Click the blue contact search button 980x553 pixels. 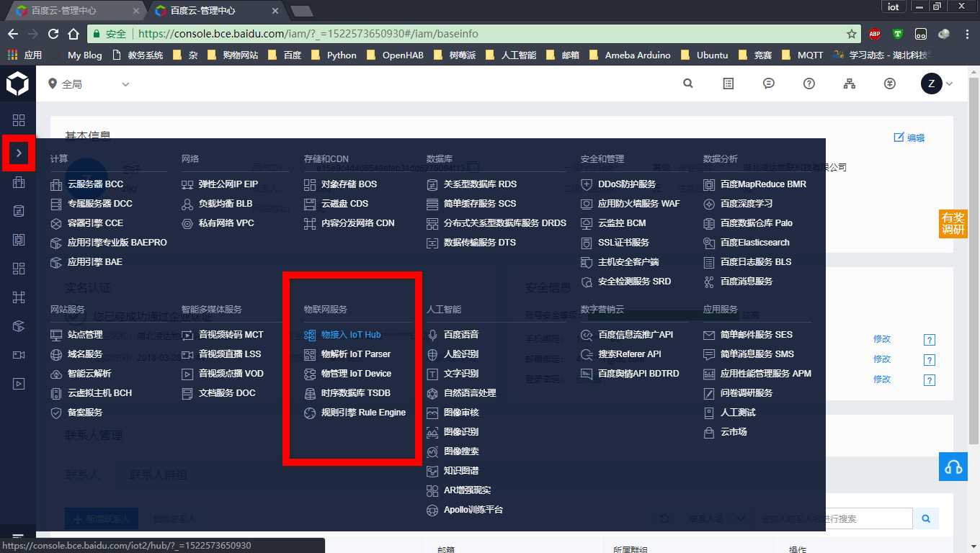pos(926,518)
